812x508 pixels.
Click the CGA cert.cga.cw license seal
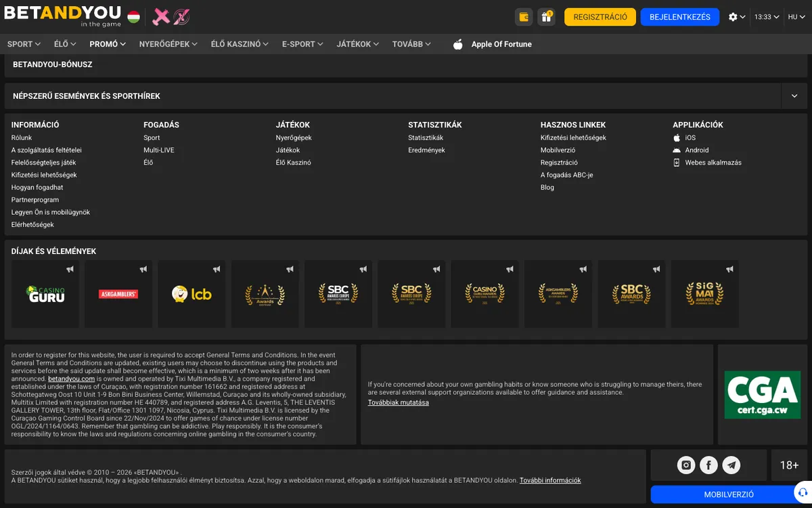point(762,394)
